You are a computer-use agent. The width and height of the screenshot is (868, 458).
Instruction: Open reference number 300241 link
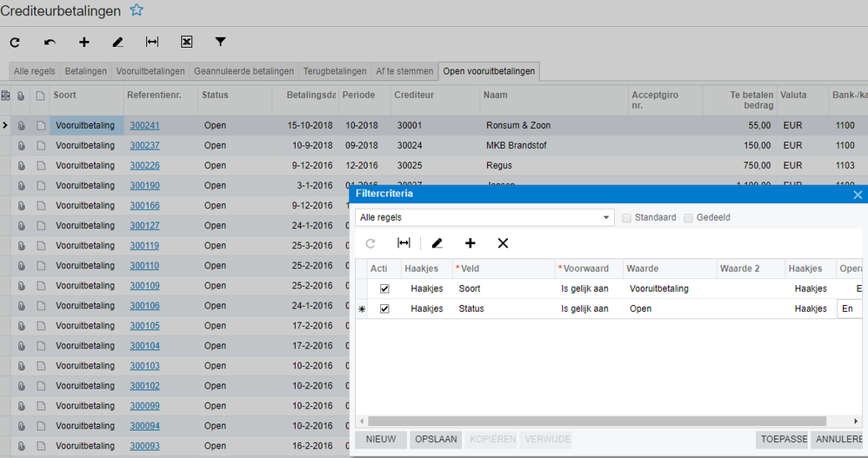(144, 125)
